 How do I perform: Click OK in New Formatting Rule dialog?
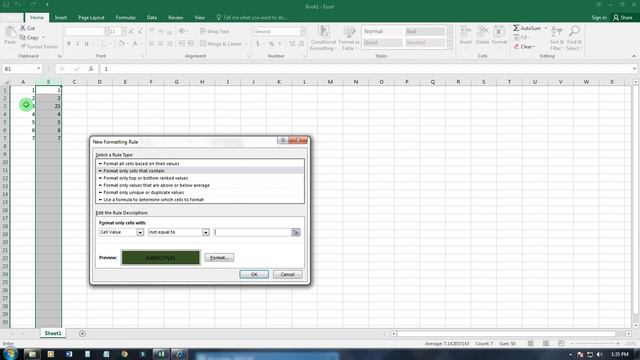tap(254, 274)
